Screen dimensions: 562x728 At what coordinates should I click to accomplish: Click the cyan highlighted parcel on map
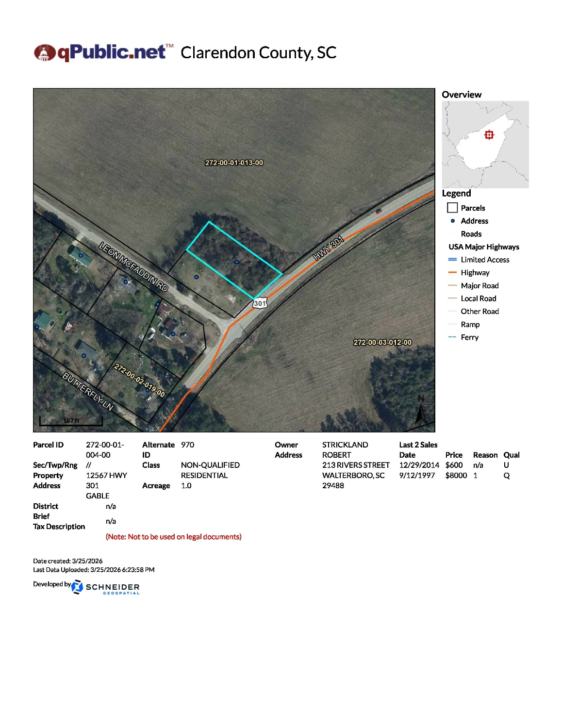234,260
